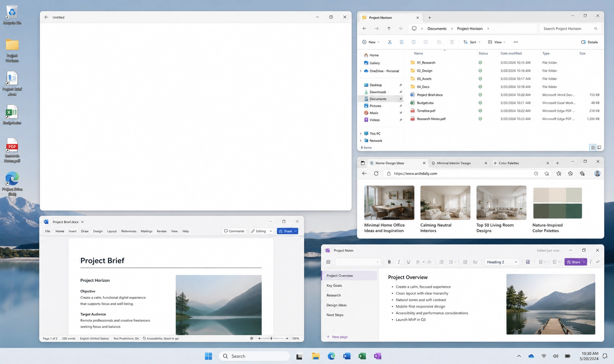Open the Insert tab in Word

tap(72, 231)
